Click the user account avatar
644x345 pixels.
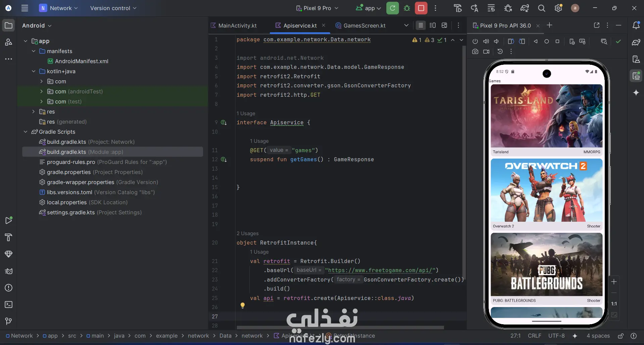point(575,8)
